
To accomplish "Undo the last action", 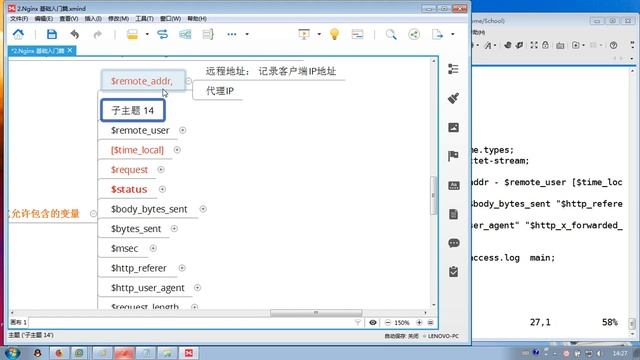I will (x=75, y=34).
